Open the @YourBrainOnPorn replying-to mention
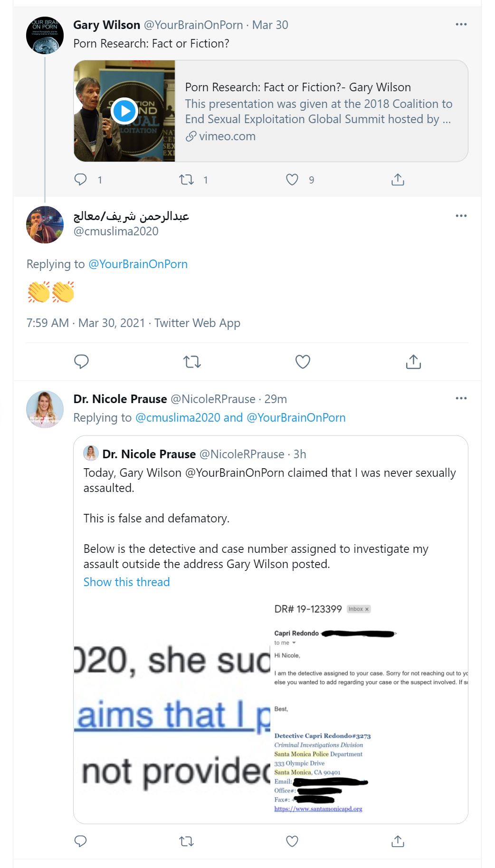 [138, 264]
